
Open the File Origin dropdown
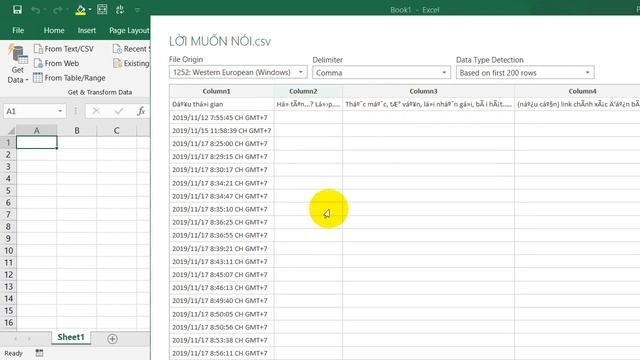tap(238, 72)
